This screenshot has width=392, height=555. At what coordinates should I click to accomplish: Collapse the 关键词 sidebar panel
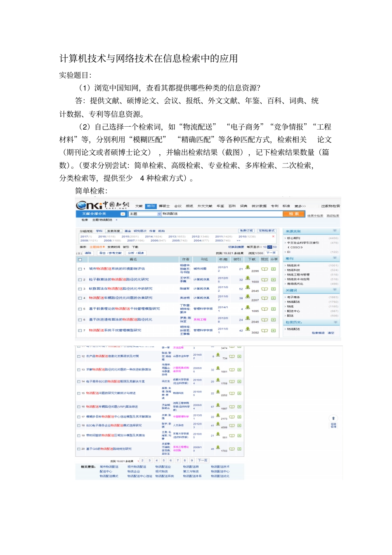335,290
